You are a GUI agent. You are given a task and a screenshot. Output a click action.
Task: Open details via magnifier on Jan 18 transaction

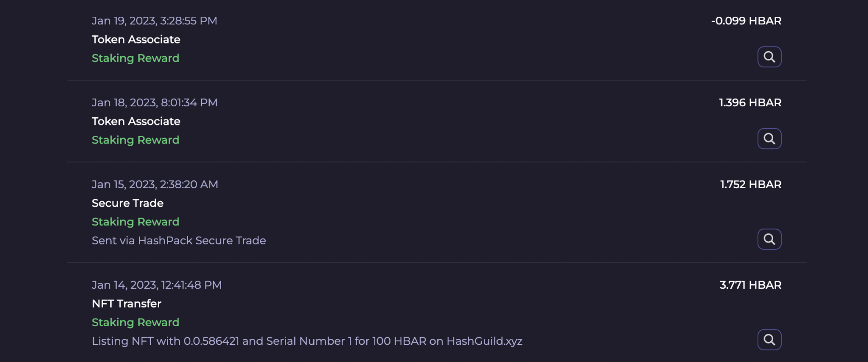coord(769,138)
